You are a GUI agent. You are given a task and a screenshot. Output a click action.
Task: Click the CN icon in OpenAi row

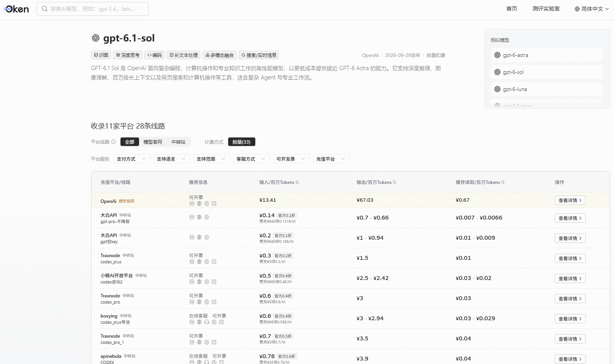(192, 203)
